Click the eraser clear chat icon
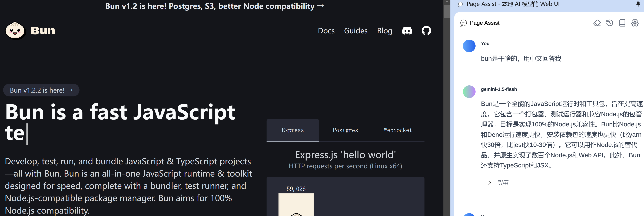This screenshot has width=644, height=216. click(x=597, y=23)
